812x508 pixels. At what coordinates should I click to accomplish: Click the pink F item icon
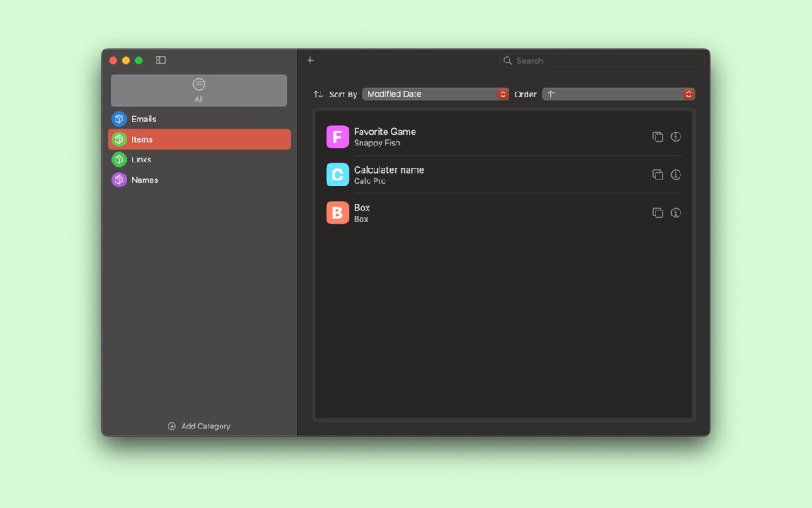tap(337, 137)
